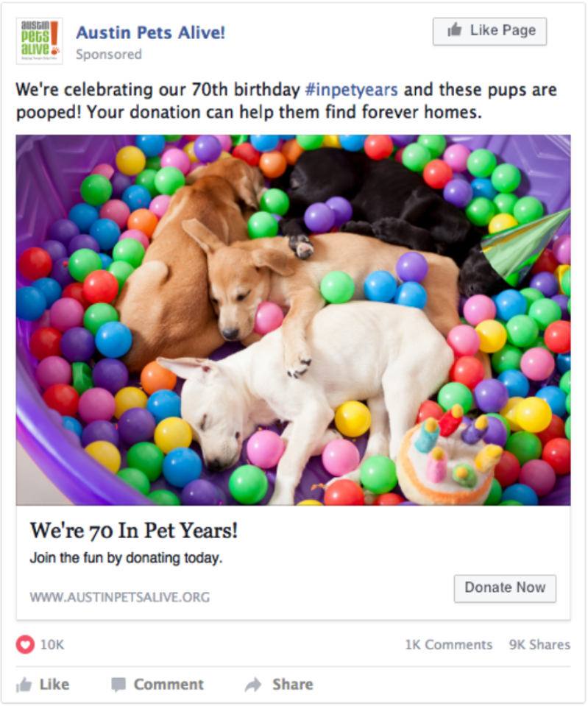This screenshot has height=706, width=588.
Task: Click the Comment speech bubble icon
Action: click(118, 685)
